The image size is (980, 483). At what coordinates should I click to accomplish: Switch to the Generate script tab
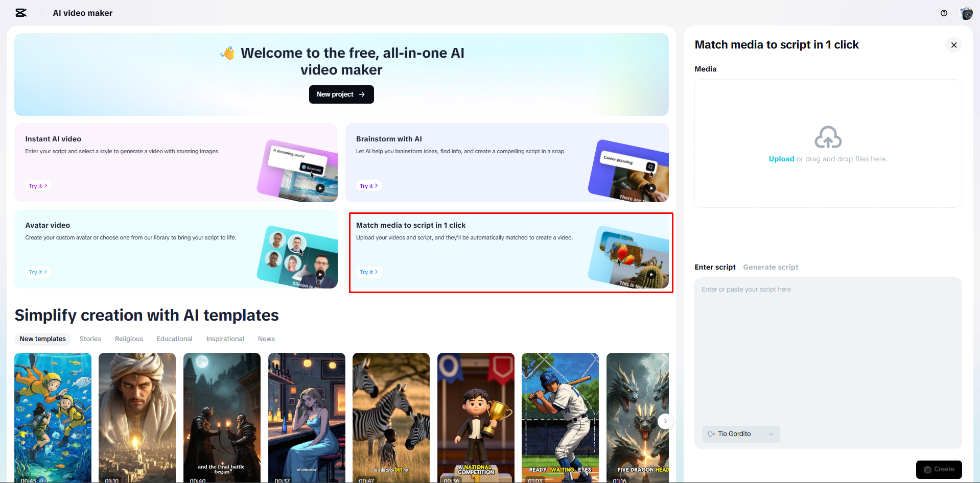[770, 267]
